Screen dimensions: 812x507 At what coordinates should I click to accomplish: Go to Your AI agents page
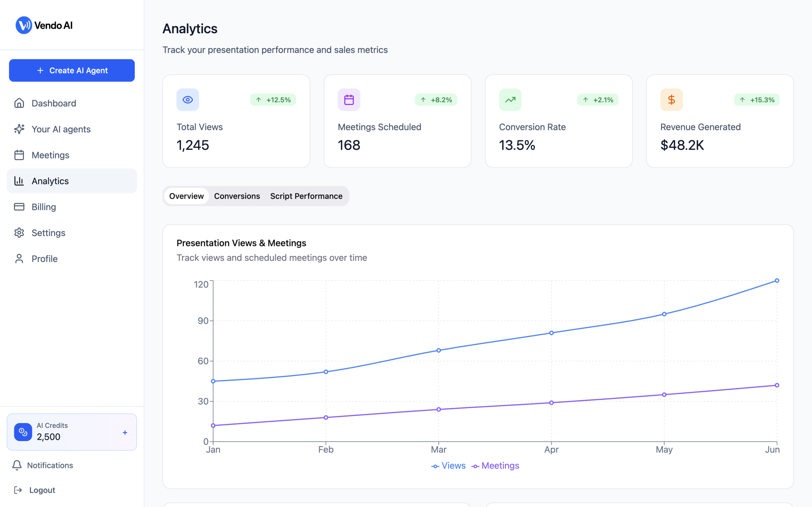pyautogui.click(x=61, y=129)
